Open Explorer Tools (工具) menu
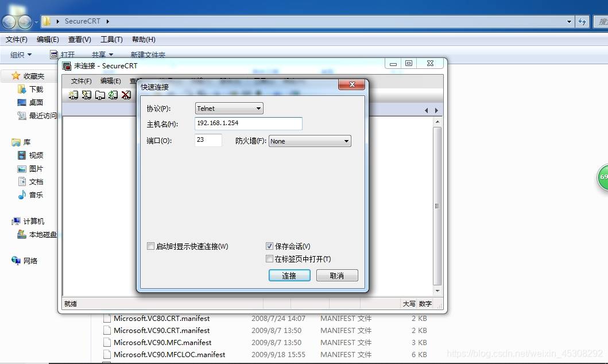Viewport: 608px width, 364px height. 111,40
